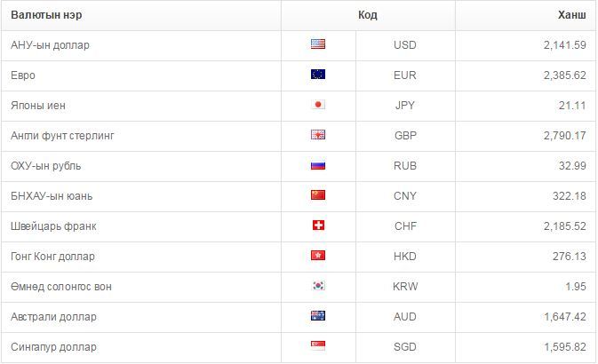Viewport: 598px width, 364px height.
Task: Click the Код column header
Action: (x=368, y=15)
